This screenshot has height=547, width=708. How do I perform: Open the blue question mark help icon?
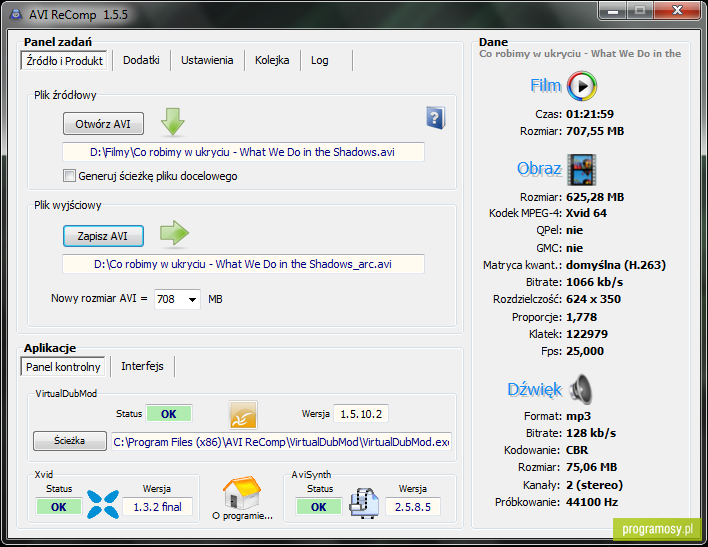[x=436, y=118]
